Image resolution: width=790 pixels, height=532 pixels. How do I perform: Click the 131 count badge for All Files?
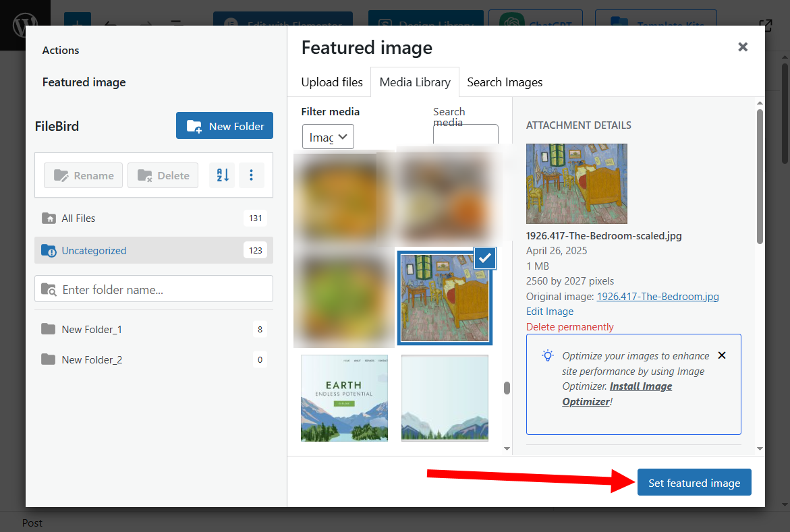tap(256, 218)
